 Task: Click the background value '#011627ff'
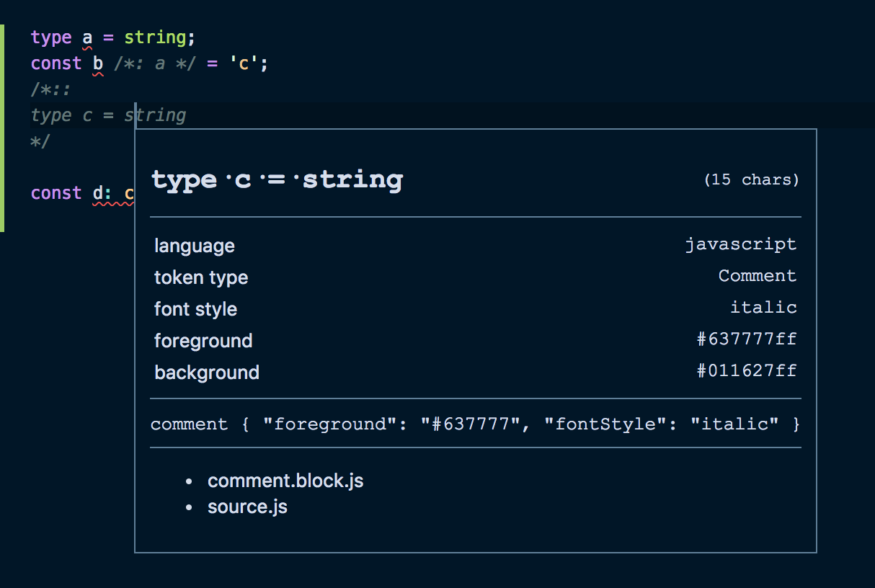(747, 371)
